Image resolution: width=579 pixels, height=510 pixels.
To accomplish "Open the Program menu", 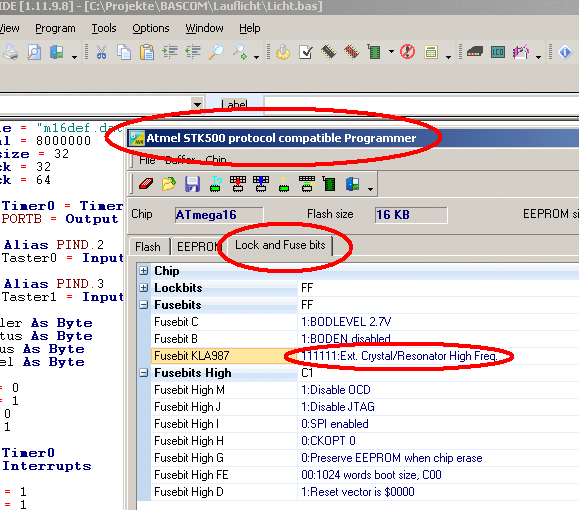I will [x=55, y=28].
